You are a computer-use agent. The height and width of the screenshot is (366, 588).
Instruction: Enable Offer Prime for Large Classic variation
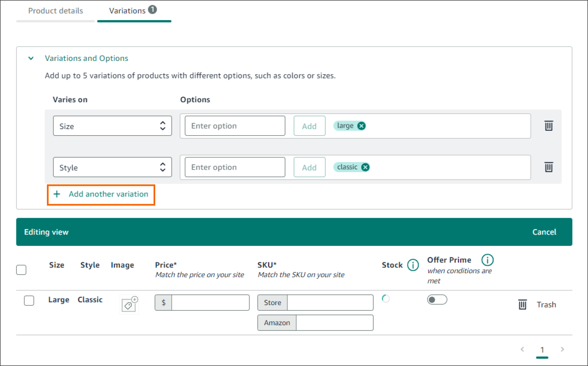click(437, 299)
